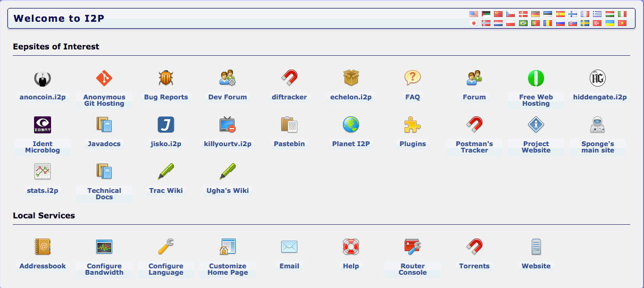The image size is (644, 288).
Task: Choose the Norwegian flag
Action: coord(486,23)
